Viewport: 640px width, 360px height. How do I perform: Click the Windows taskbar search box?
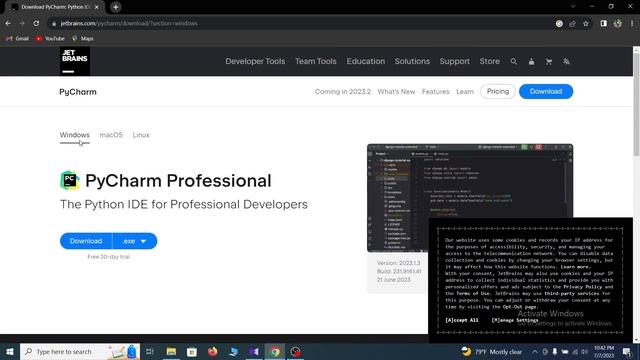pos(80,351)
